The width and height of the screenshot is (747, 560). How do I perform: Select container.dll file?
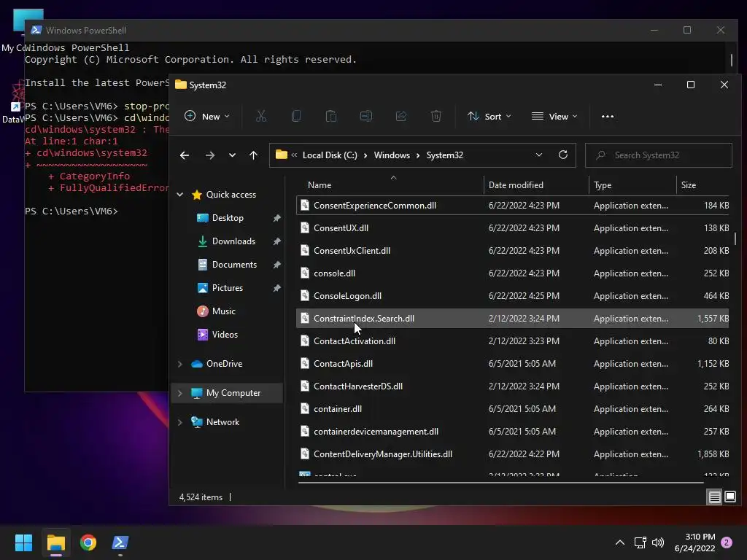(x=512, y=409)
